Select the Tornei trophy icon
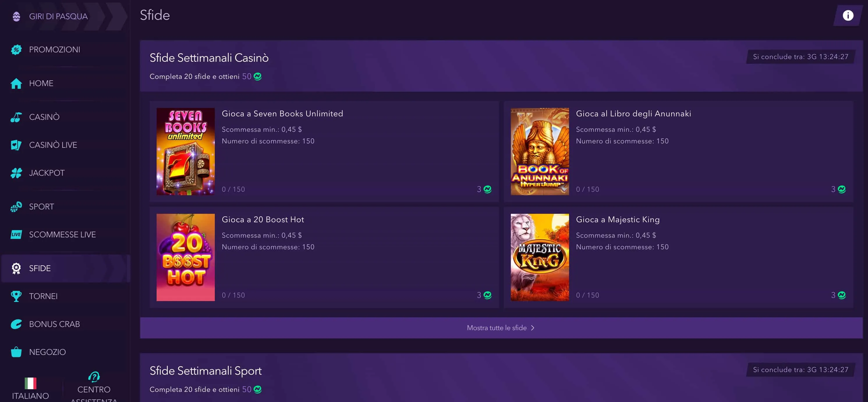The image size is (868, 402). 16,296
